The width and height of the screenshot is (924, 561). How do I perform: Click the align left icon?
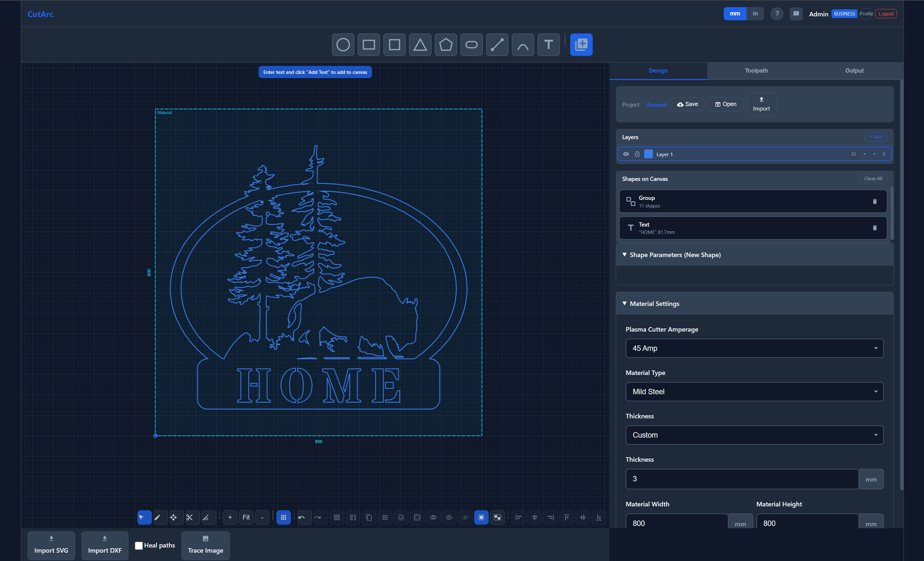pos(518,517)
